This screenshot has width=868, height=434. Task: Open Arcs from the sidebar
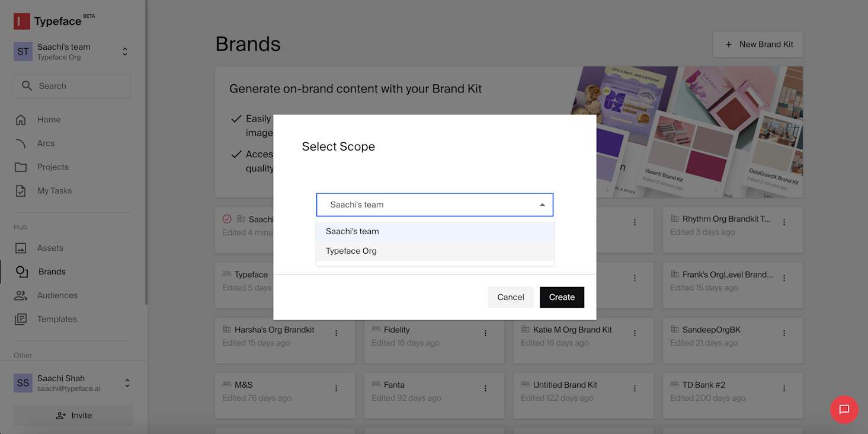(46, 143)
